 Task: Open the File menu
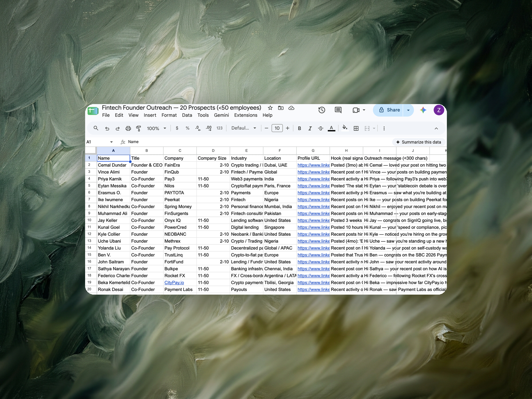(106, 115)
